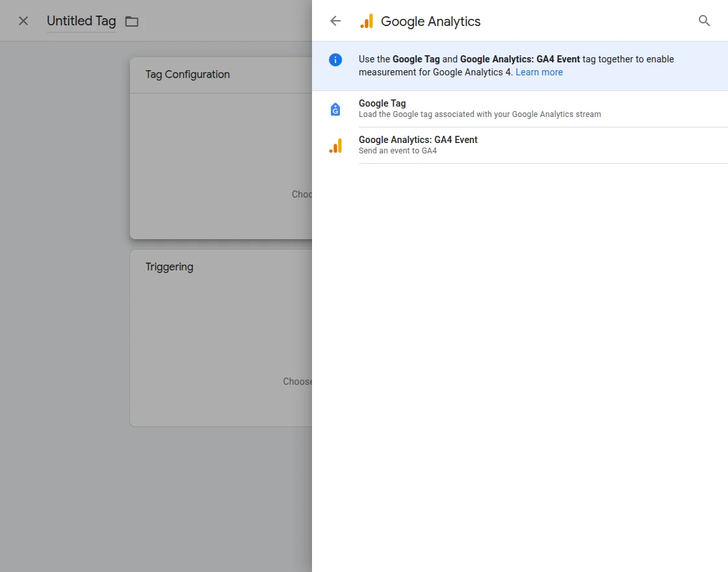This screenshot has height=572, width=728.
Task: Click the Google Analytics logo icon
Action: coord(367,21)
